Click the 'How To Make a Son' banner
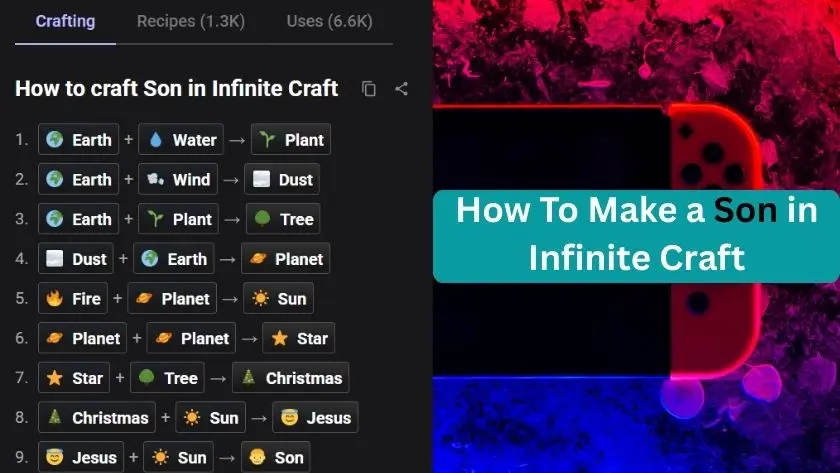Viewport: 840px width, 473px height. pos(636,236)
